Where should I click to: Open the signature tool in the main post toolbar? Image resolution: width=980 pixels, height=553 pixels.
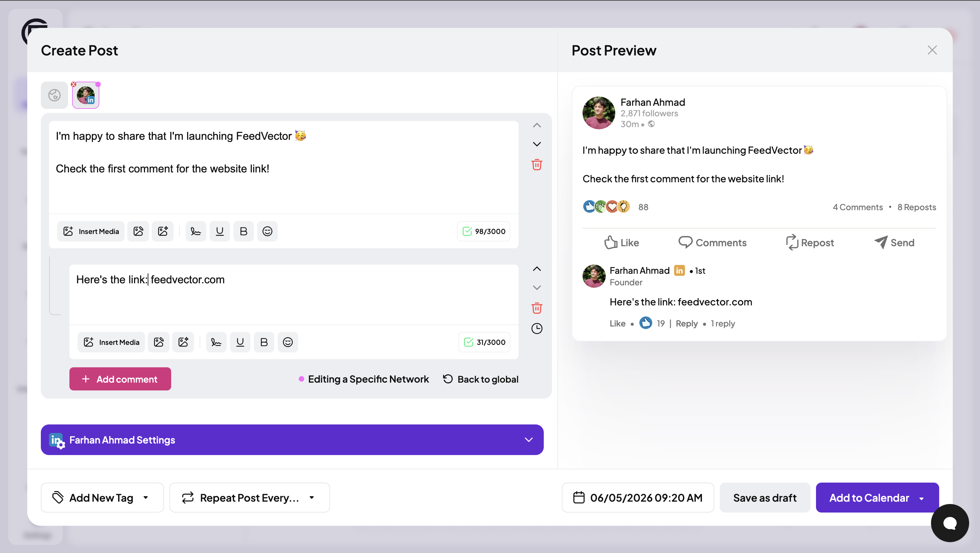[x=196, y=231]
